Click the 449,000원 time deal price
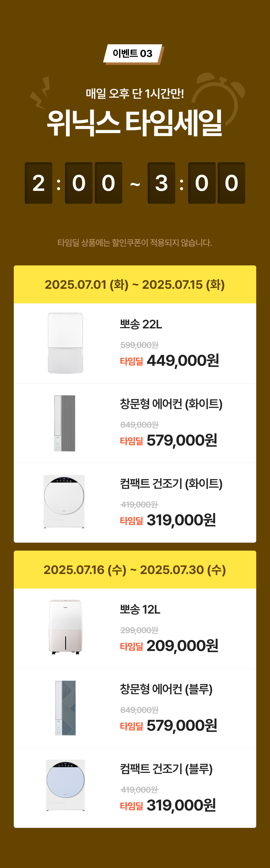Viewport: 270px width, 868px height. (183, 361)
